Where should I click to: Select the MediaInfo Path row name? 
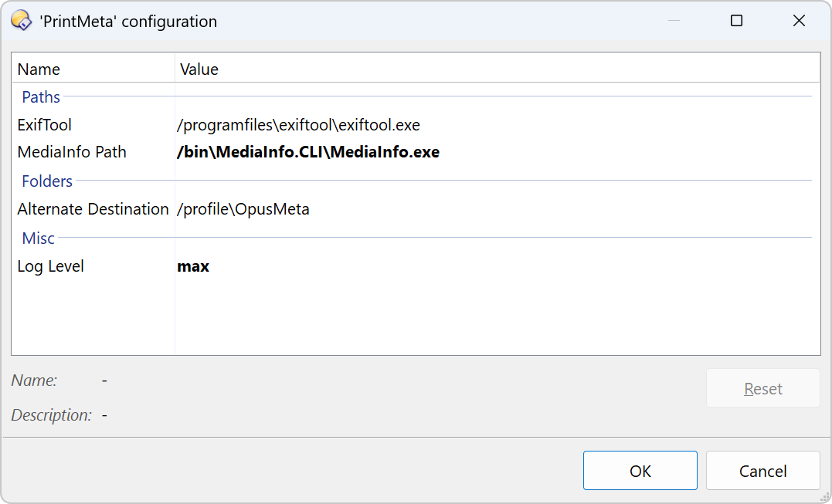coord(72,152)
